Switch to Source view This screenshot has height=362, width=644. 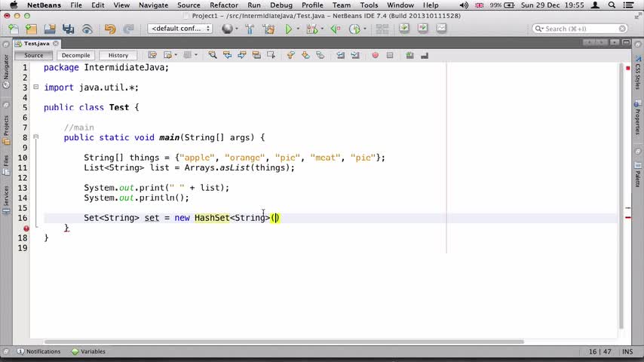pyautogui.click(x=34, y=55)
